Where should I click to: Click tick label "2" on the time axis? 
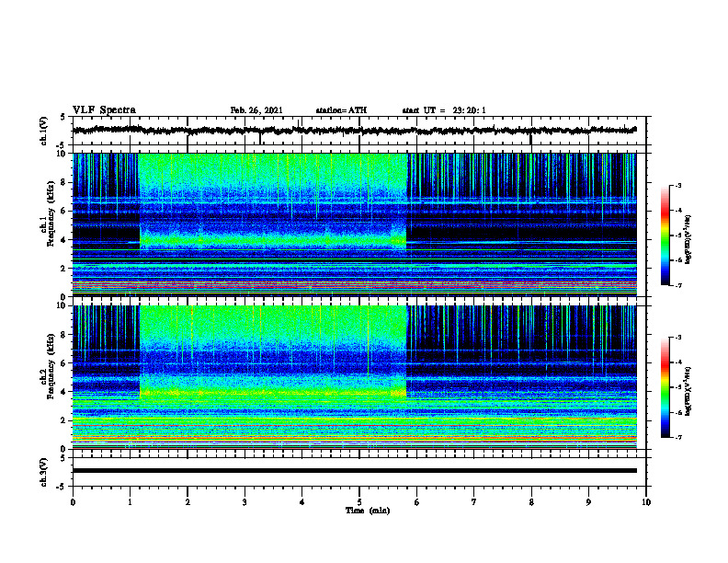188,502
